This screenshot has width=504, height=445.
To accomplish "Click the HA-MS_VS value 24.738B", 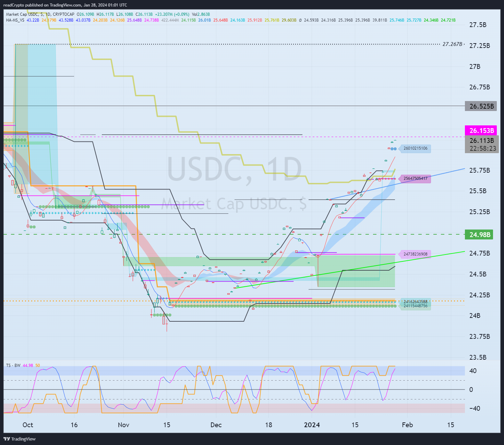I will tap(152, 20).
